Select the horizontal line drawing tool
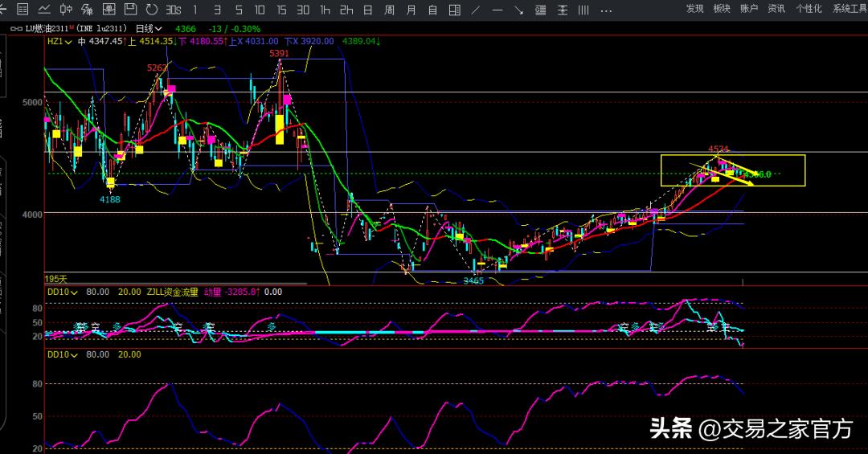Image resolution: width=868 pixels, height=454 pixels. pos(497,10)
